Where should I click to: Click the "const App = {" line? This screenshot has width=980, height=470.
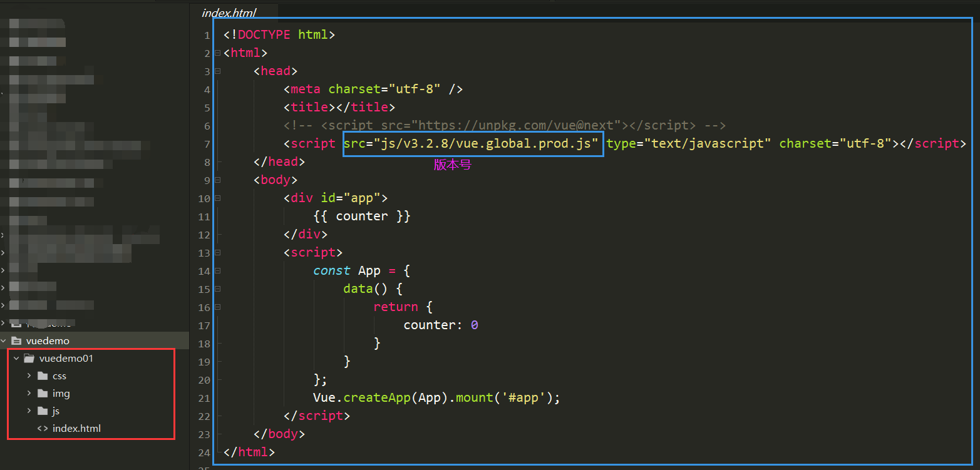point(362,271)
